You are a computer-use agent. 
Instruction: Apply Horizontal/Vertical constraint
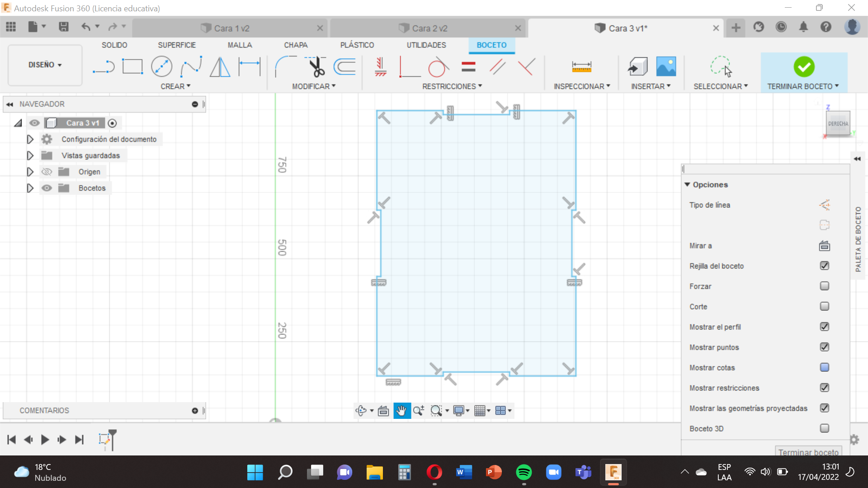(381, 67)
